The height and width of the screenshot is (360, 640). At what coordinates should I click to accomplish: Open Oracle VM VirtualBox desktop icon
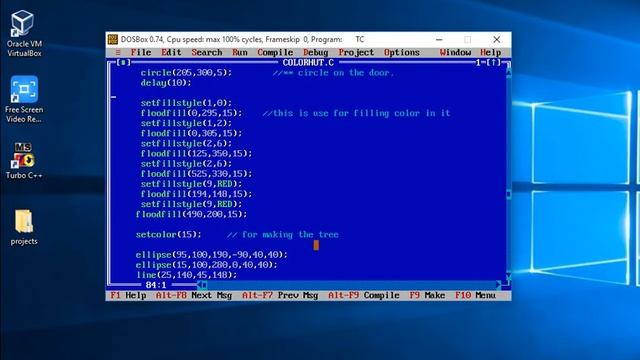(x=24, y=33)
